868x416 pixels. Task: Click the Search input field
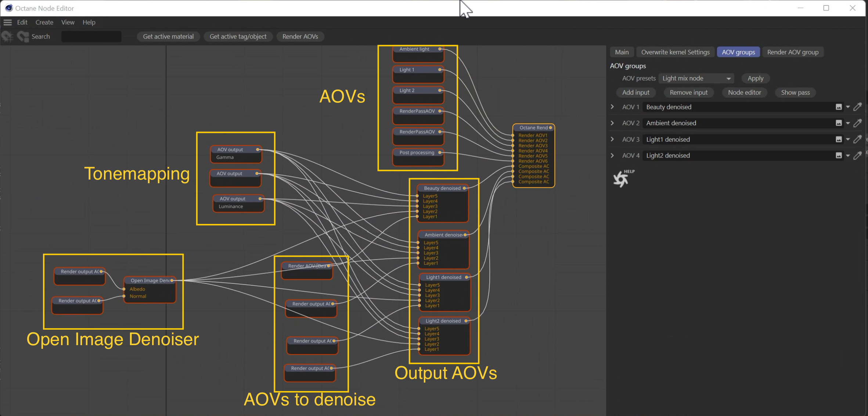pyautogui.click(x=91, y=36)
